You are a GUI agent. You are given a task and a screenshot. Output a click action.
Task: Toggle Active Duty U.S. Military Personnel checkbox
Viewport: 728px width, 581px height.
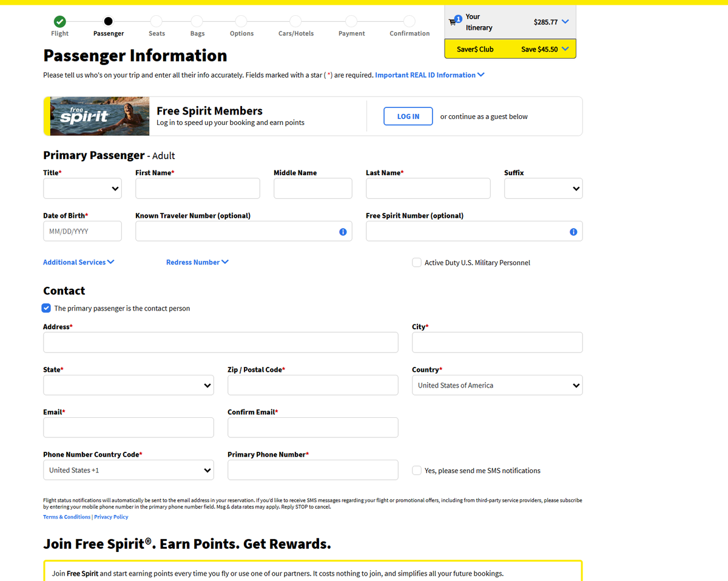point(417,263)
